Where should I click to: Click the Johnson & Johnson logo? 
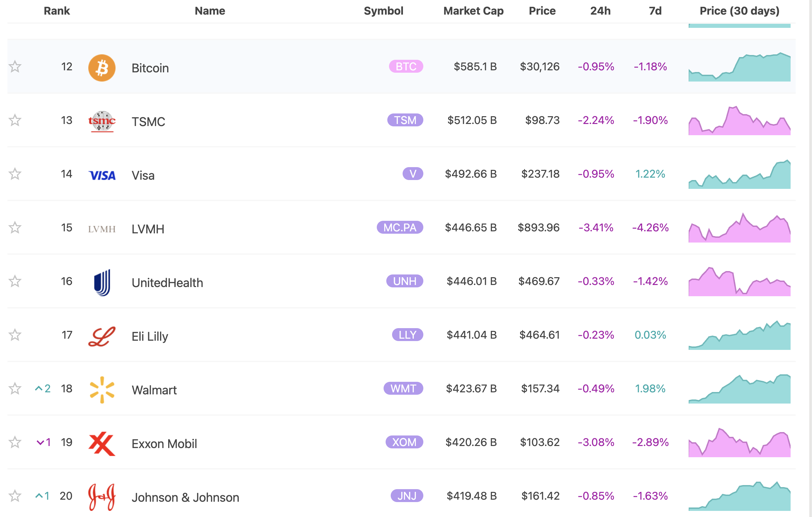[102, 497]
